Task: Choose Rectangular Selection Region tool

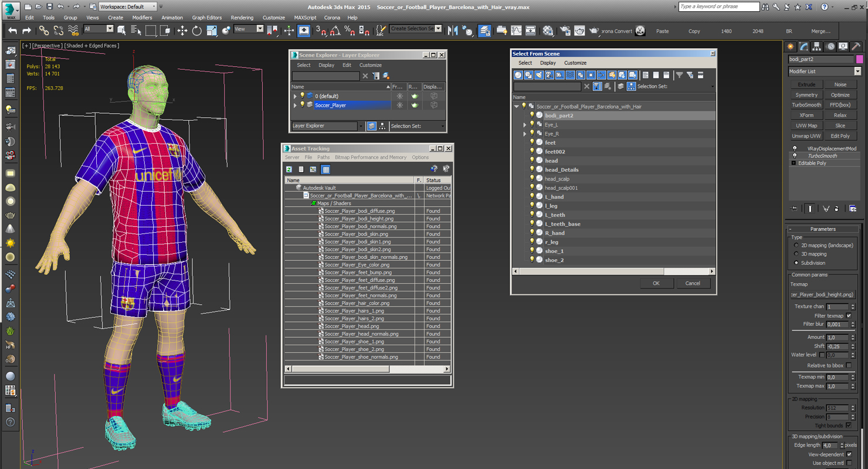Action: [x=151, y=30]
